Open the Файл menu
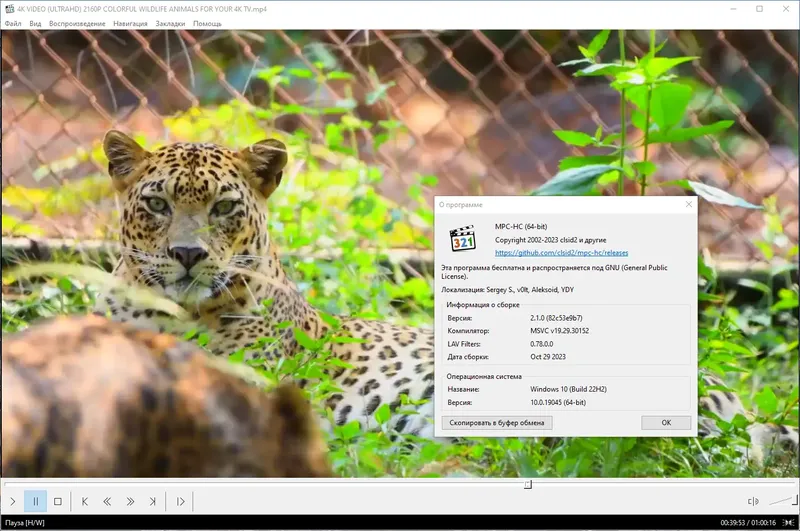This screenshot has height=531, width=800. (13, 23)
